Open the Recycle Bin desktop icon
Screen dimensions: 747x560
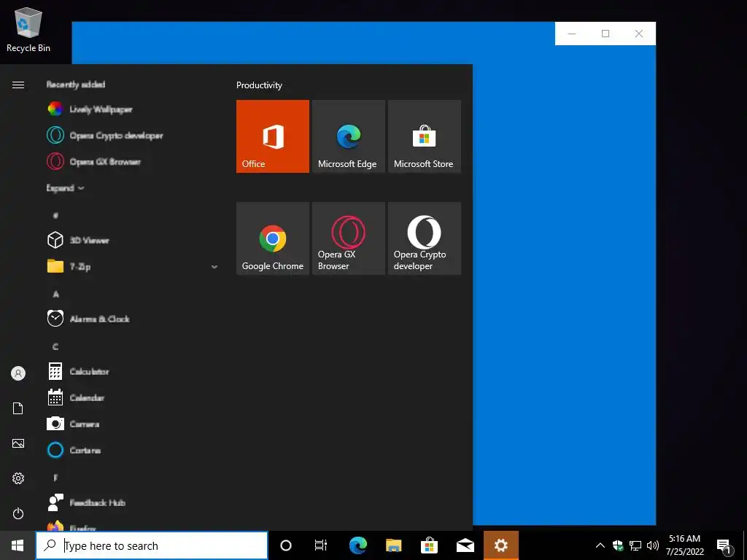click(28, 30)
